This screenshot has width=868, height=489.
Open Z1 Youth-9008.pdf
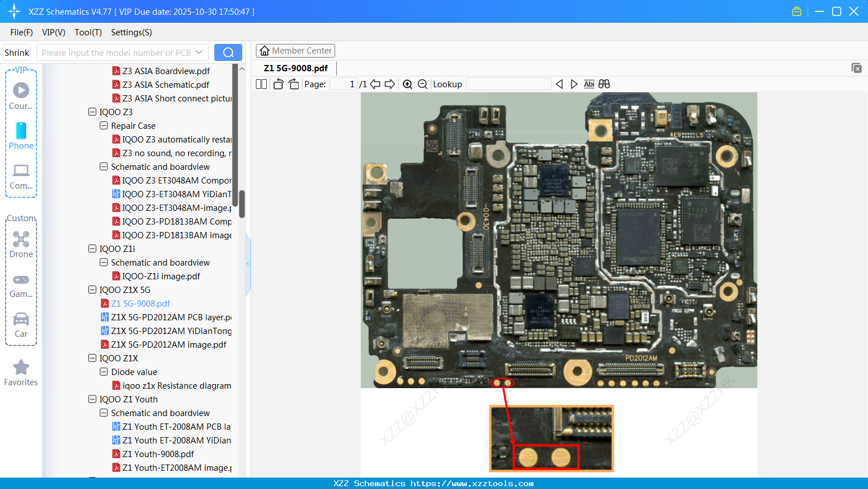[x=153, y=454]
